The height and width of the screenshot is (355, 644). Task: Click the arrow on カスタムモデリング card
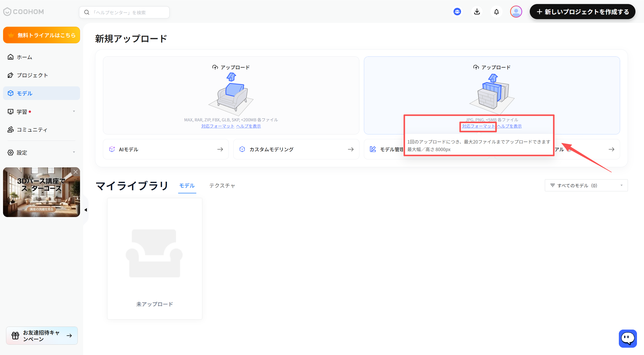coord(351,149)
